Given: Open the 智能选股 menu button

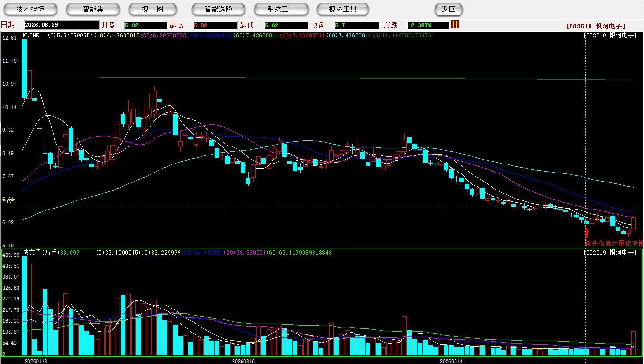Looking at the screenshot, I should (218, 9).
